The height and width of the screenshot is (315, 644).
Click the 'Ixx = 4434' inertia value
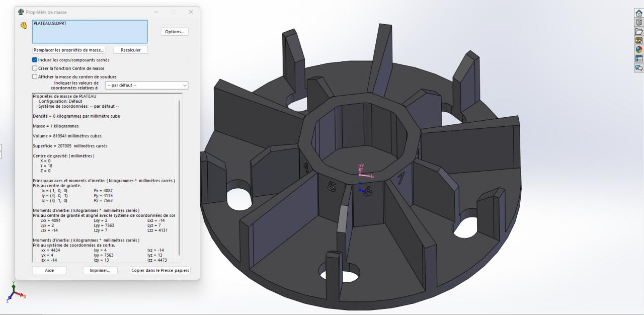tap(50, 250)
